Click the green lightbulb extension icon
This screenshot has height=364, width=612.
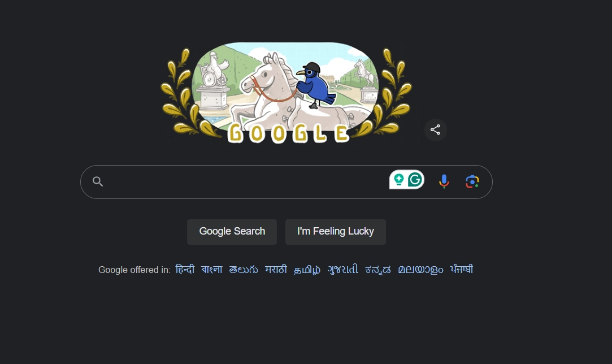click(x=398, y=180)
